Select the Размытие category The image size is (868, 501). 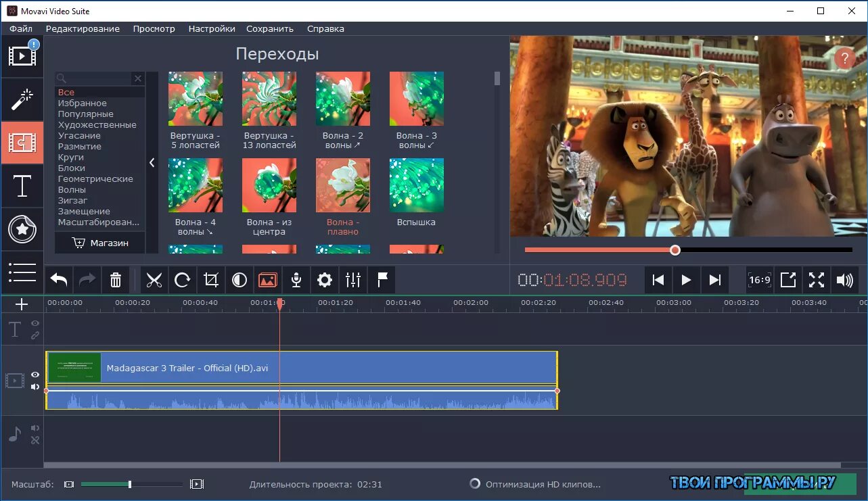pyautogui.click(x=80, y=146)
